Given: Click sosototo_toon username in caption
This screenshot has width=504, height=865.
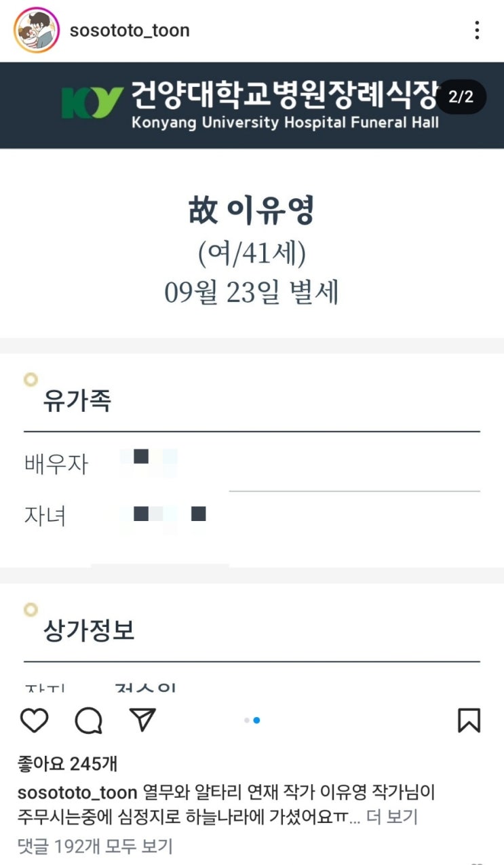Looking at the screenshot, I should (77, 792).
